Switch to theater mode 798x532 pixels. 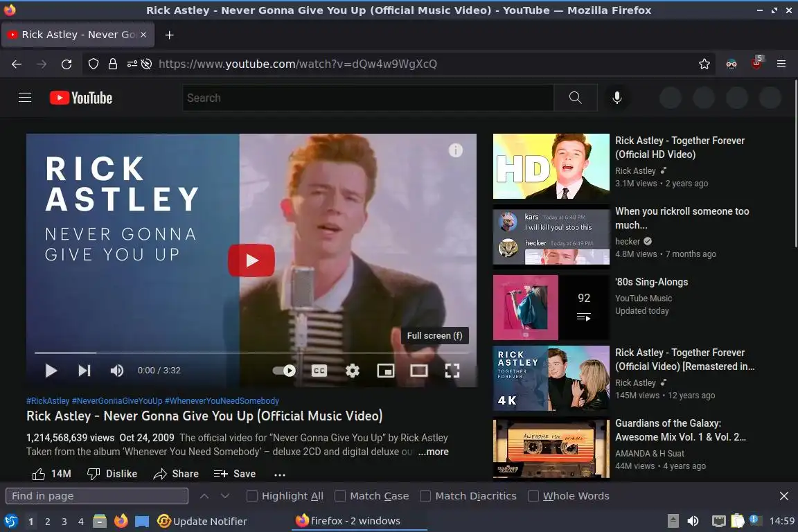[x=419, y=371]
